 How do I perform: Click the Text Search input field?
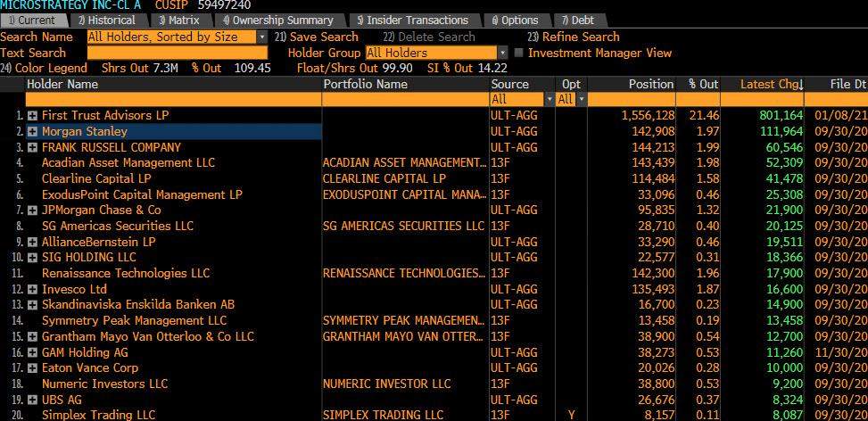tap(178, 54)
